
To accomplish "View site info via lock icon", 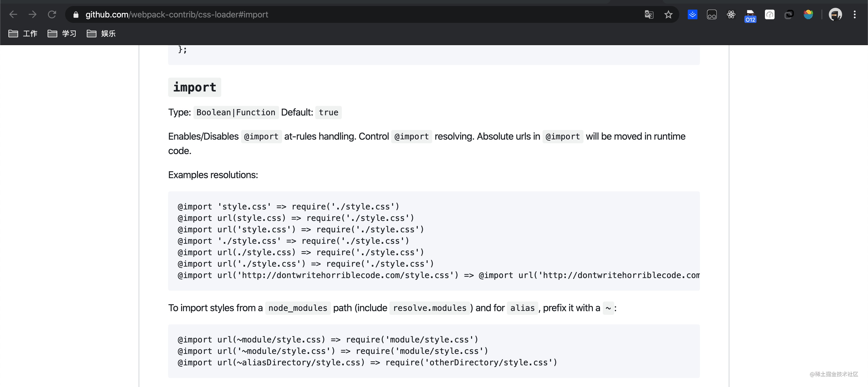I will pos(76,14).
